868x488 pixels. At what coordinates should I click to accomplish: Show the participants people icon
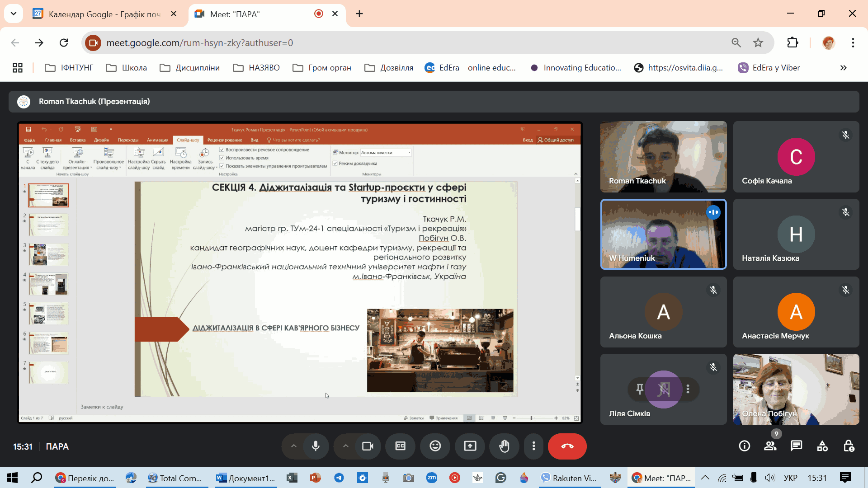coord(770,446)
